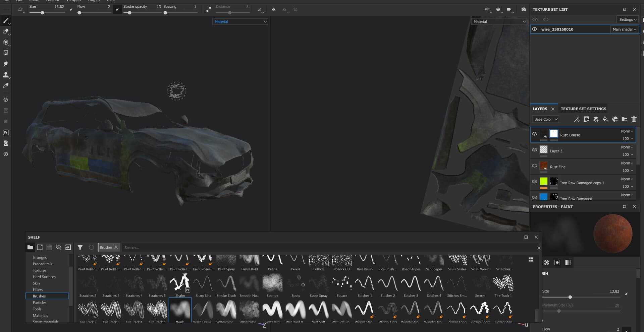Add a new paint layer

pos(596,119)
